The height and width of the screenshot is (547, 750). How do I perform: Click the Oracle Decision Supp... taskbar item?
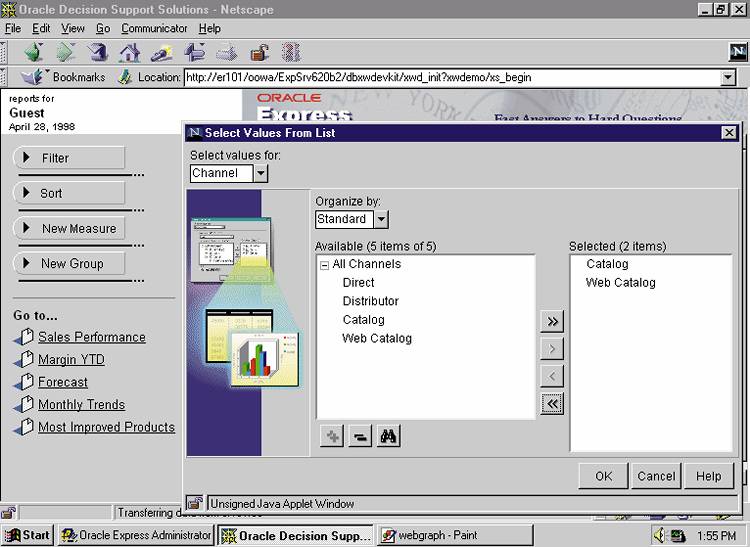tap(296, 535)
